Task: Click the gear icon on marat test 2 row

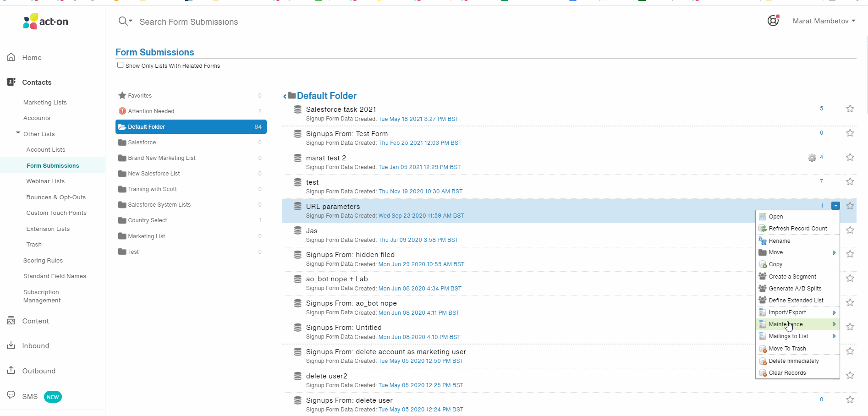Action: (x=812, y=158)
